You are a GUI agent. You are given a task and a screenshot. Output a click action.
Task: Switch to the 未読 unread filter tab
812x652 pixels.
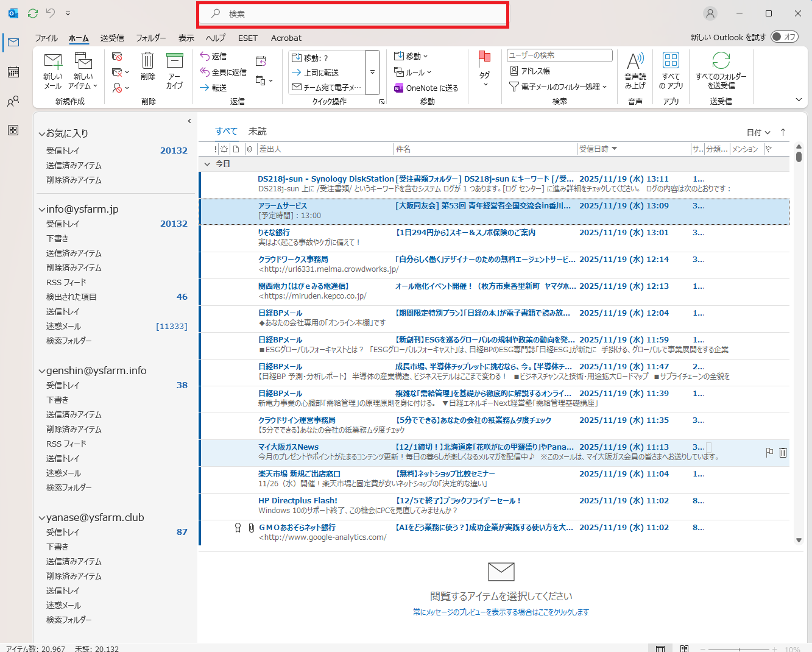click(257, 131)
